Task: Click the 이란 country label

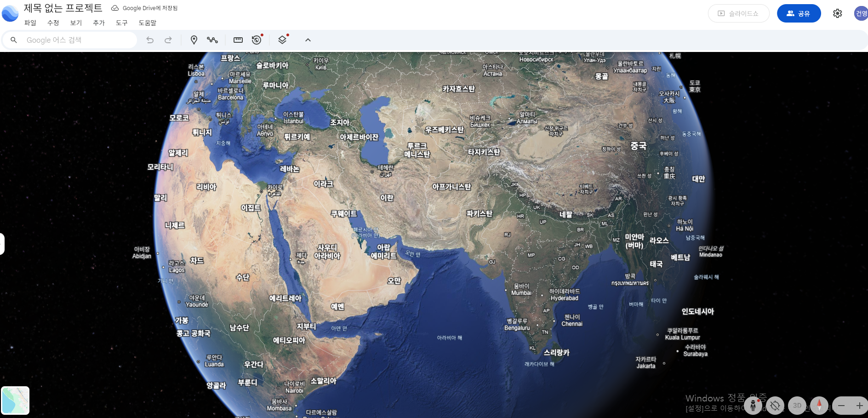Action: coord(387,198)
